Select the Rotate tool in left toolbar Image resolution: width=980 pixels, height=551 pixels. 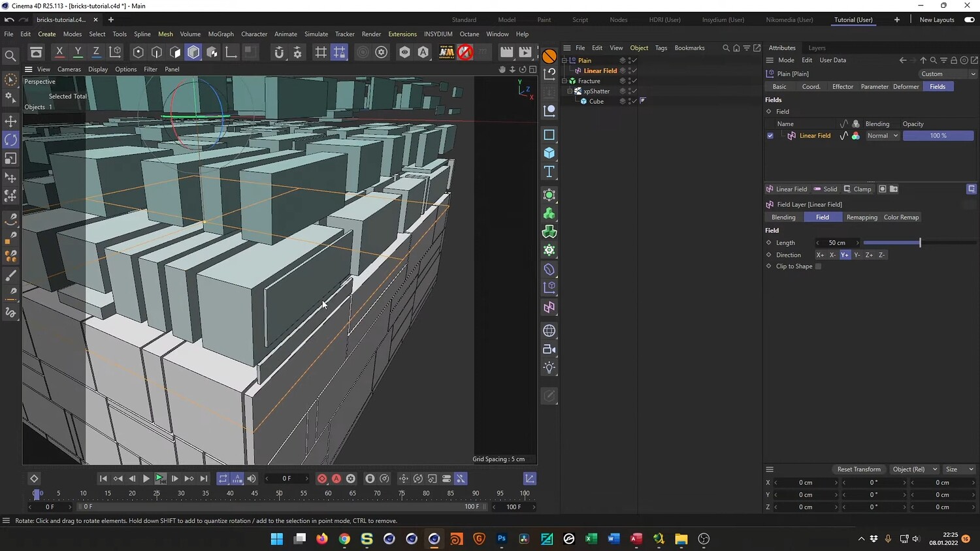pos(11,140)
